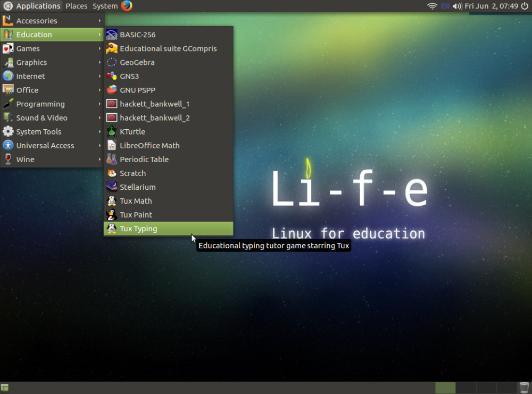
Task: Launch Tux Typing penguin icon
Action: click(x=112, y=229)
